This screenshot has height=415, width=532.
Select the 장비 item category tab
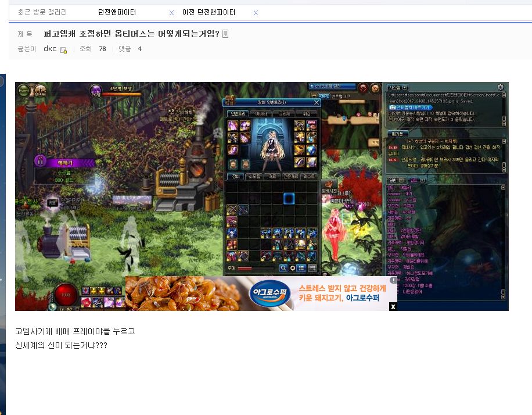click(235, 176)
